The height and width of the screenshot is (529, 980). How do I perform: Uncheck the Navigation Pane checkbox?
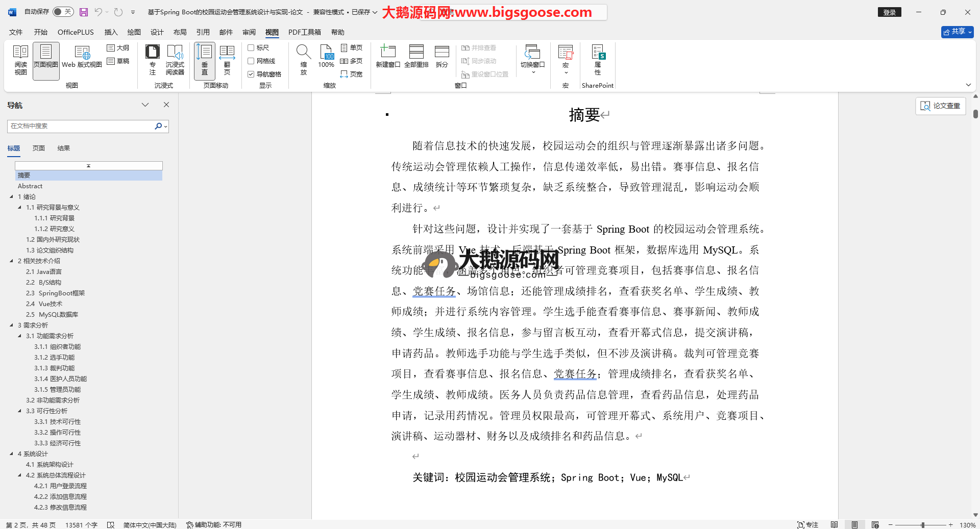pyautogui.click(x=251, y=74)
